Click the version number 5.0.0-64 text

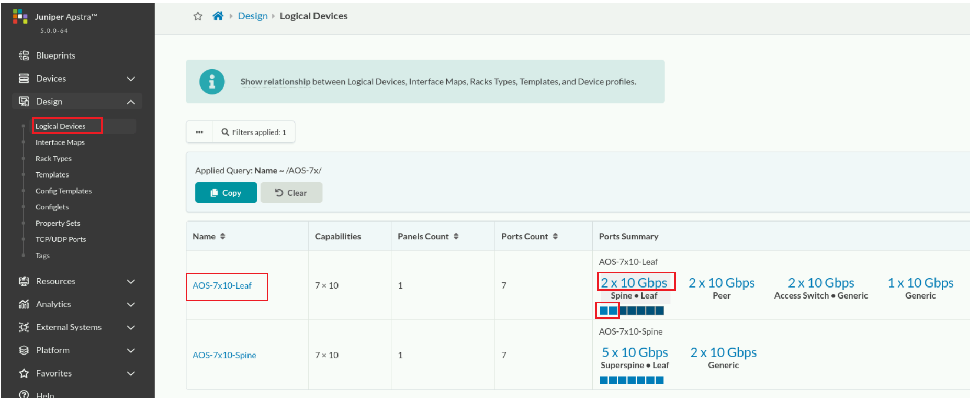[54, 31]
